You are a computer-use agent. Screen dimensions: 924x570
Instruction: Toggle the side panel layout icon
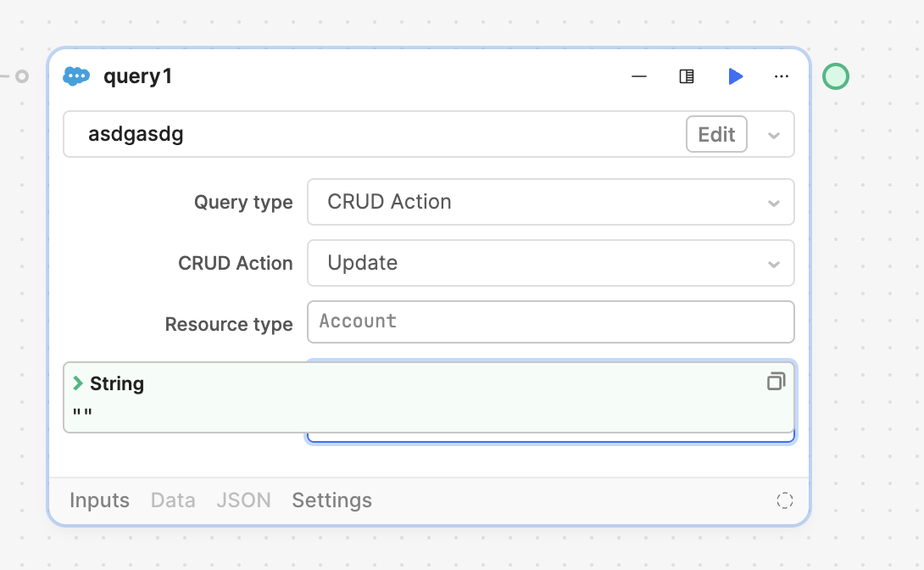click(687, 76)
